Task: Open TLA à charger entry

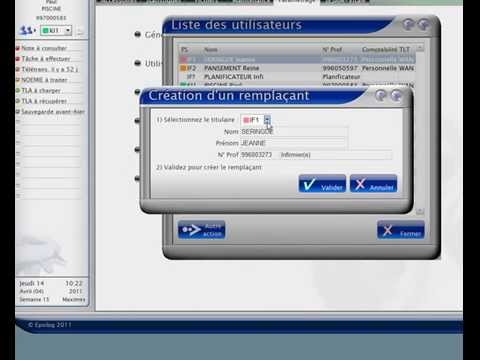Action: (41, 91)
